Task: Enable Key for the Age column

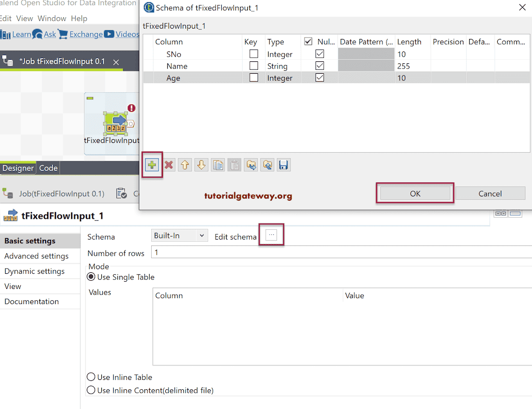Action: click(253, 77)
